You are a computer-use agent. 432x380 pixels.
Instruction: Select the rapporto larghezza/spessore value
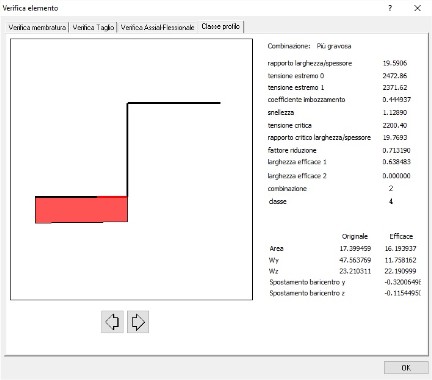click(x=395, y=63)
